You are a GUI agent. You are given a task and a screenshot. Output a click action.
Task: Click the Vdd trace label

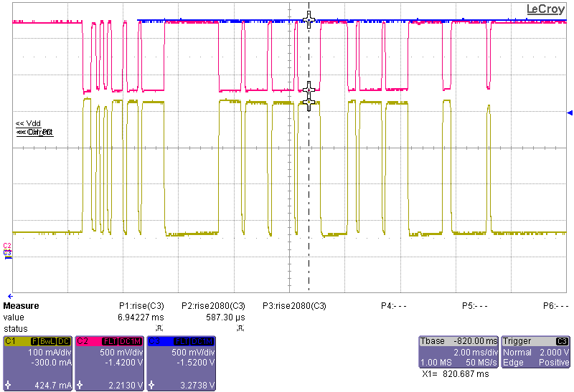coord(29,124)
